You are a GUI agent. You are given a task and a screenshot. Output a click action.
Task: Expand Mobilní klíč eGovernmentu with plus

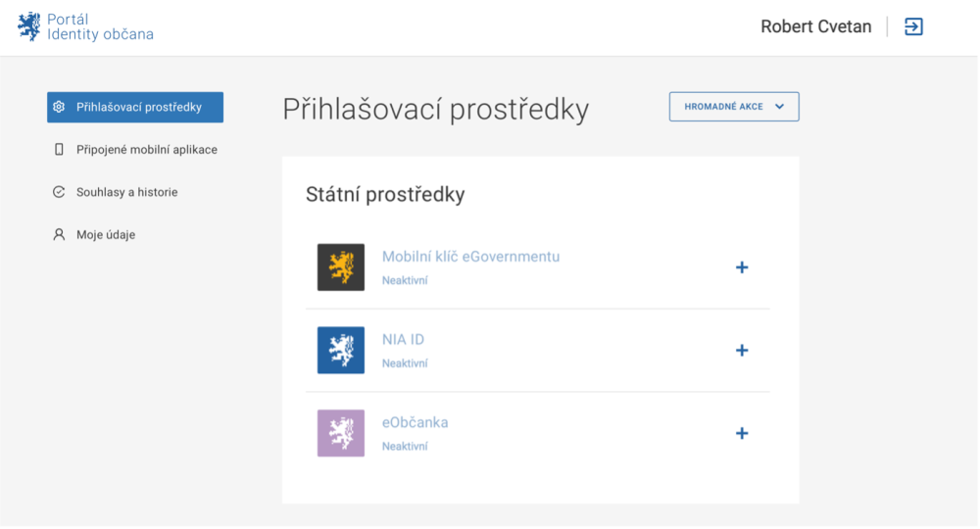coord(742,267)
